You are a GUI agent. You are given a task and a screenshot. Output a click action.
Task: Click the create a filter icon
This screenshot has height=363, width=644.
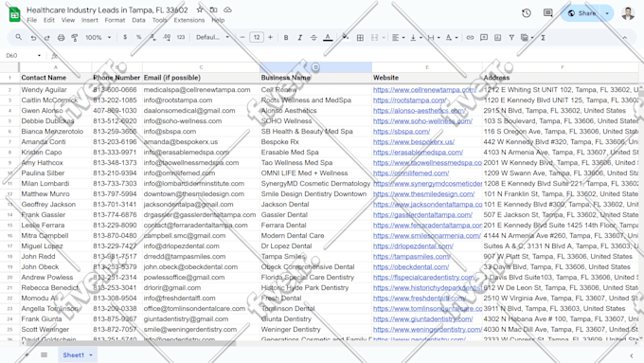(x=511, y=37)
